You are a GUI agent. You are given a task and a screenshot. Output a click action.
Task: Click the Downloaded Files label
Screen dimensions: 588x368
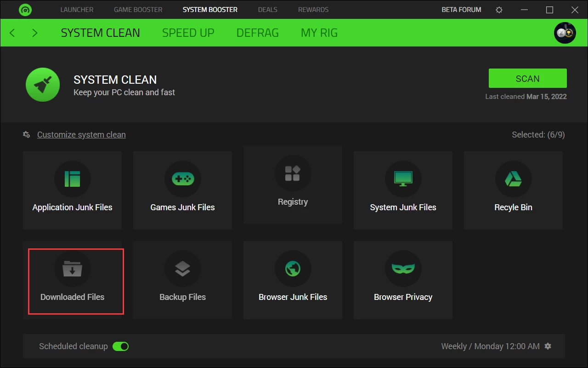tap(73, 297)
